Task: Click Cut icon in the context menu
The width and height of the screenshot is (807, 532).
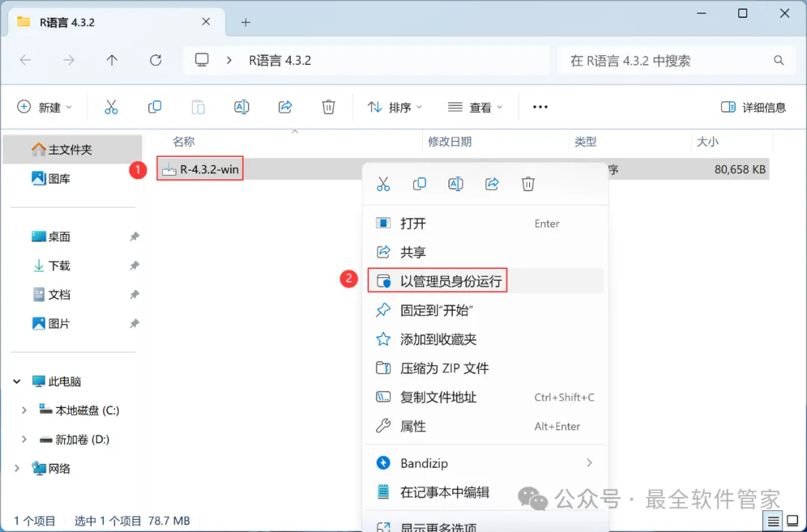Action: (x=383, y=184)
